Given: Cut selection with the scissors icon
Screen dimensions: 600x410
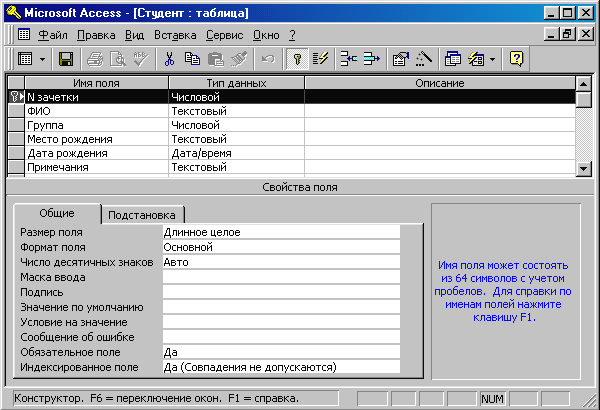Looking at the screenshot, I should pyautogui.click(x=169, y=59).
